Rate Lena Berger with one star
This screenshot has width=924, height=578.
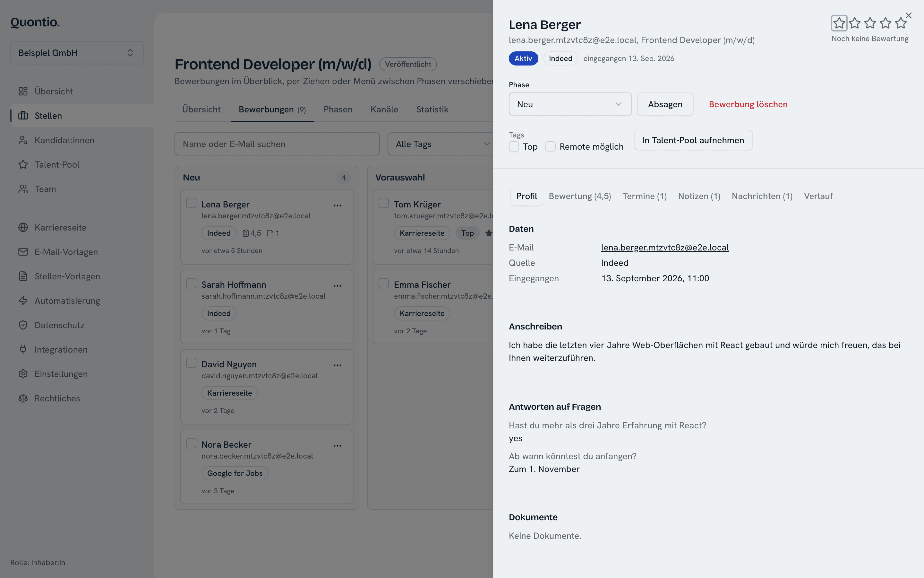click(839, 23)
